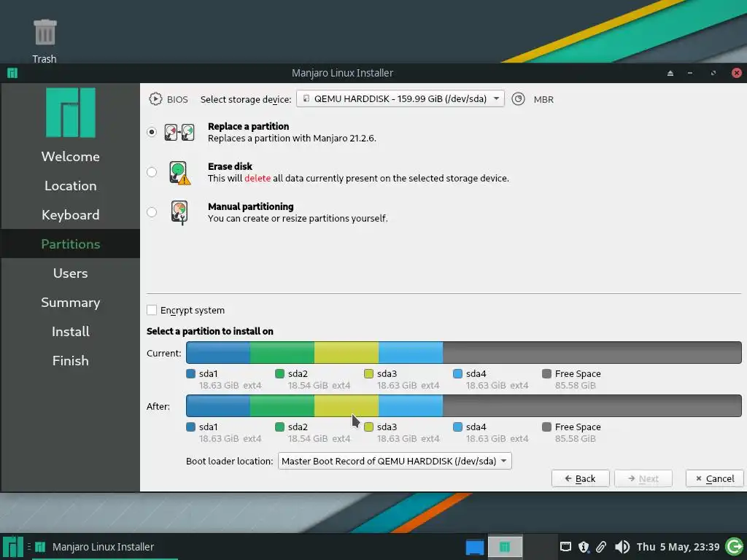Screen dimensions: 747x560
Task: Go to the Finish step in the sidebar
Action: [x=71, y=360]
